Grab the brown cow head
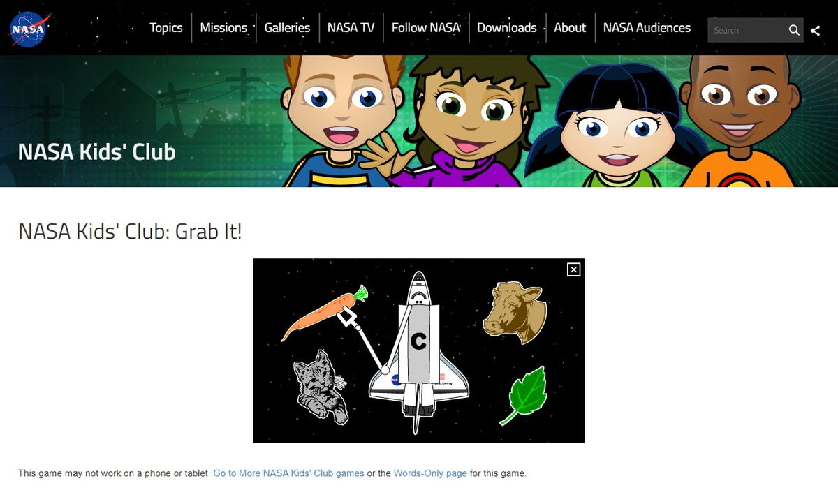 (x=515, y=312)
